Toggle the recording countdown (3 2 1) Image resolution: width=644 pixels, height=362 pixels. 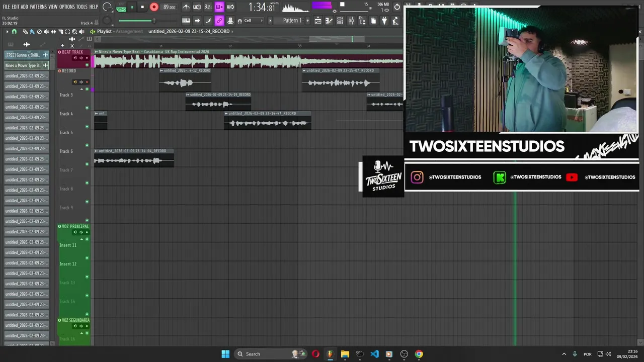click(208, 7)
